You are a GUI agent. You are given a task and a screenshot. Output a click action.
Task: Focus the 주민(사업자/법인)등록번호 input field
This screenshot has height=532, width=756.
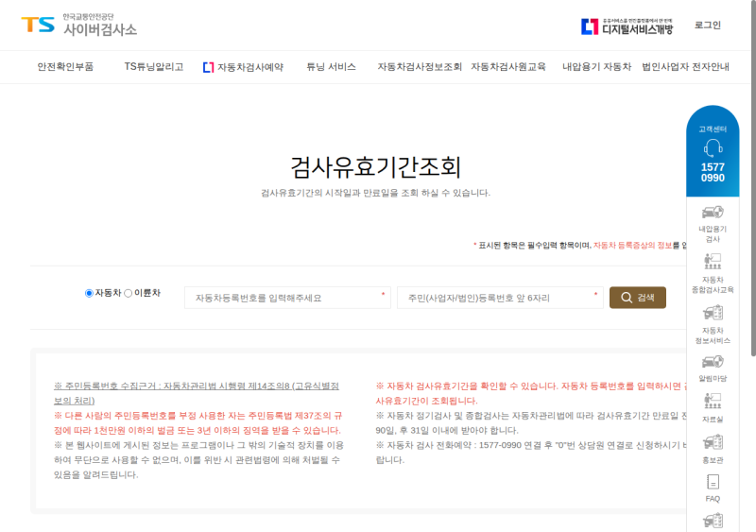500,298
